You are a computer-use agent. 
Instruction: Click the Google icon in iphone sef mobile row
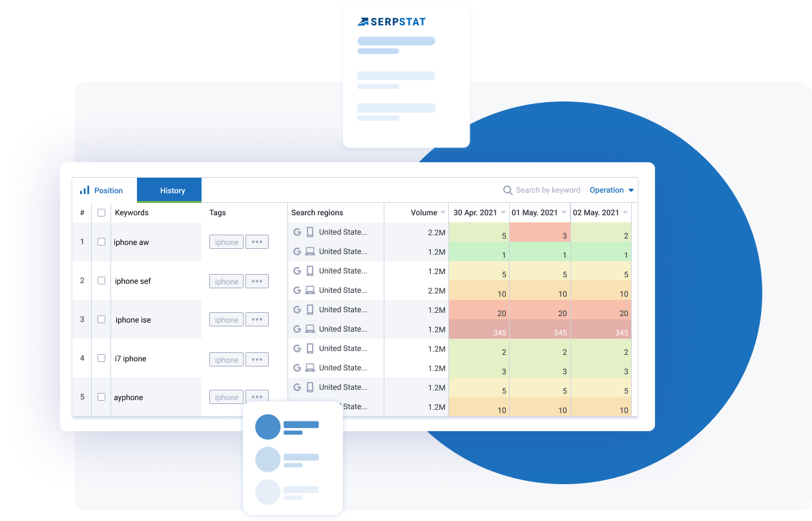(x=297, y=271)
